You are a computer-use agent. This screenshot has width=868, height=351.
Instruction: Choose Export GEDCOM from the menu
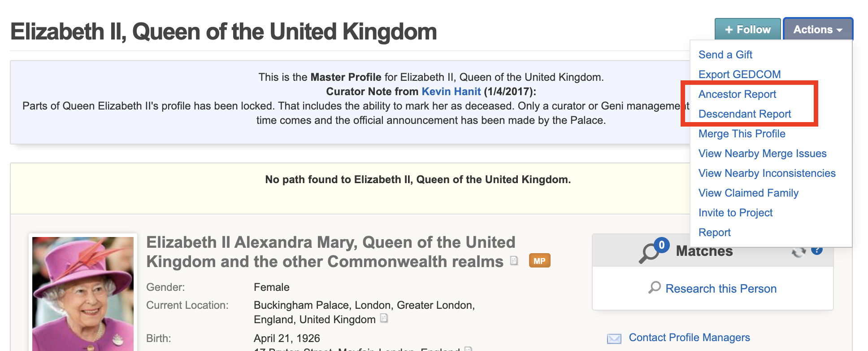click(739, 75)
